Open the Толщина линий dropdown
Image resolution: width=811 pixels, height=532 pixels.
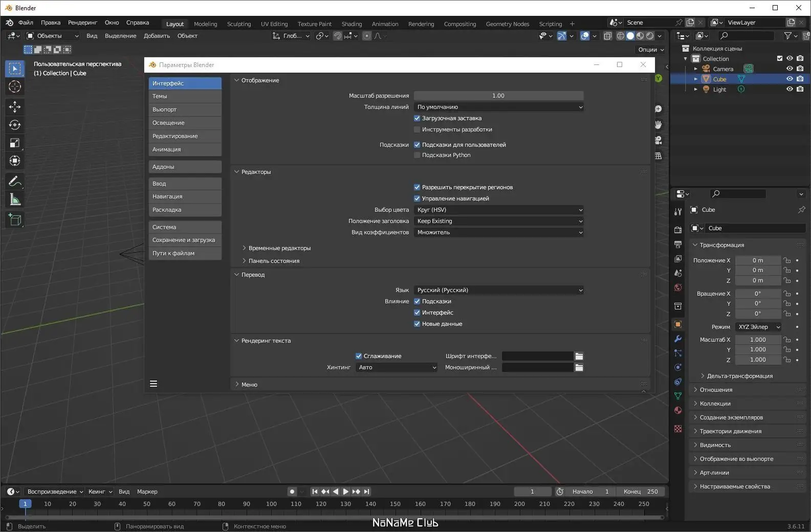click(499, 107)
